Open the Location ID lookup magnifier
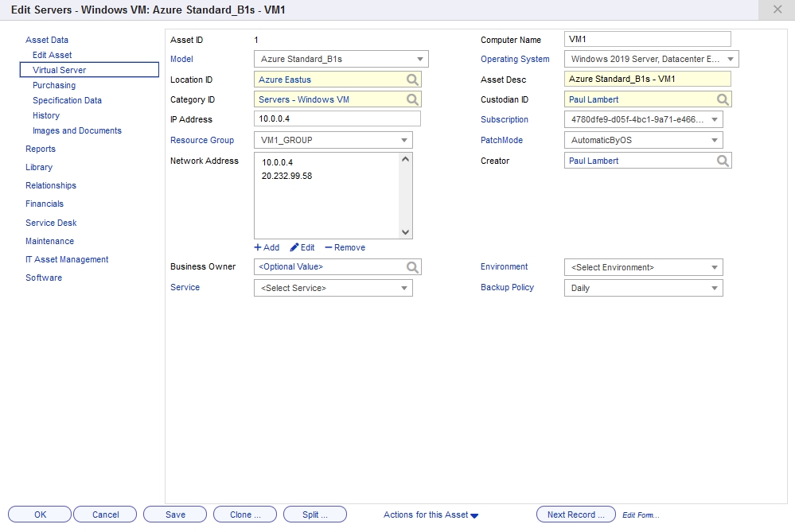This screenshot has width=795, height=532. tap(413, 79)
